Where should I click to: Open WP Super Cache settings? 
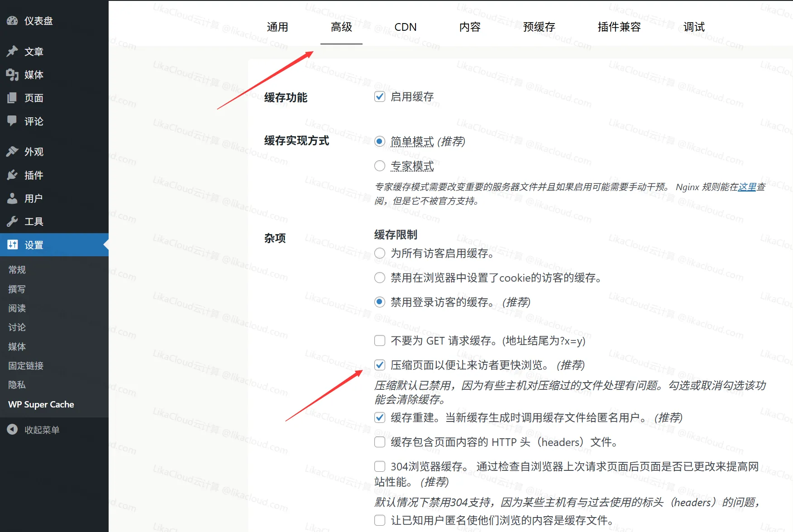pyautogui.click(x=41, y=404)
